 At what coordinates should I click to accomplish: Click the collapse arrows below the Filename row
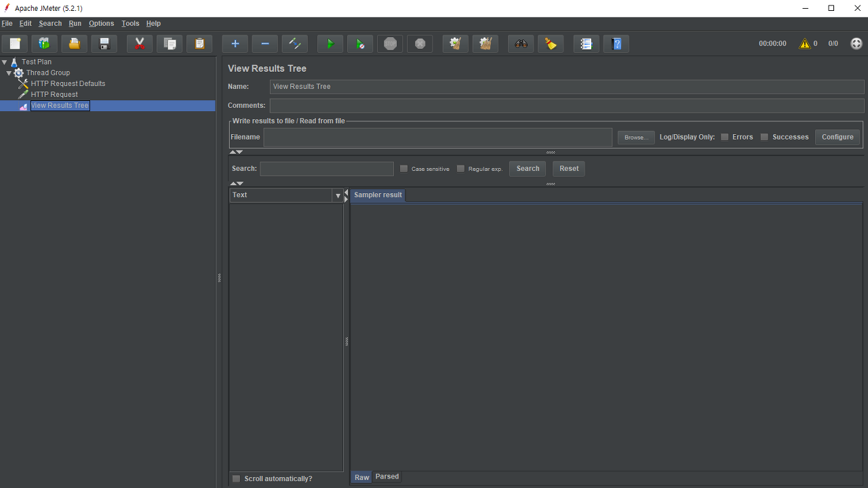[236, 152]
